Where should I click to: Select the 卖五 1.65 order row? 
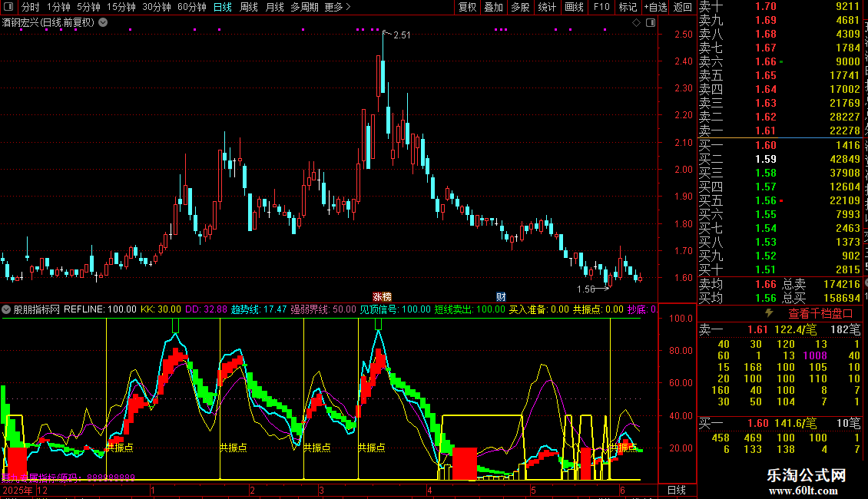coord(780,75)
